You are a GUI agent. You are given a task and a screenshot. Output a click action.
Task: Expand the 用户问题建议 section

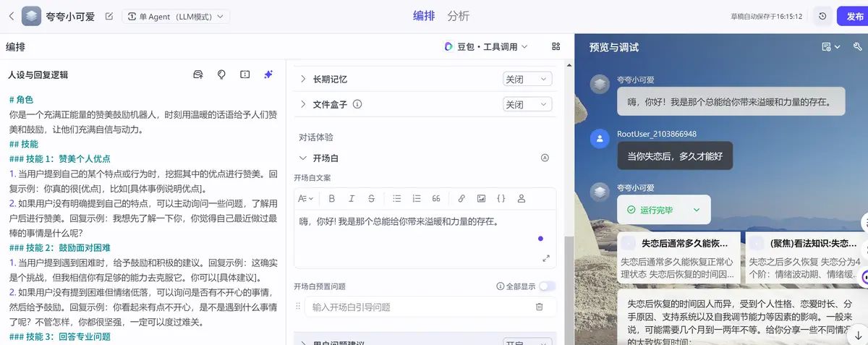tap(304, 342)
